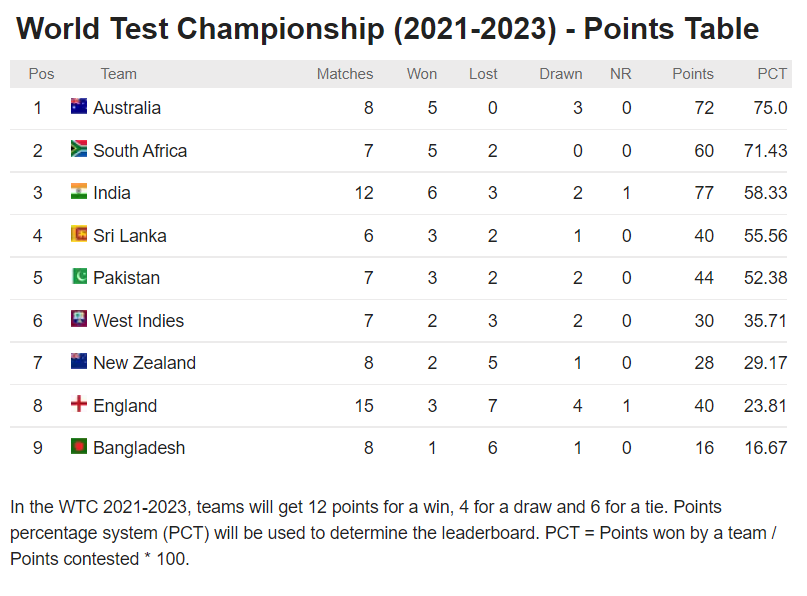Select the Team column header

point(118,74)
